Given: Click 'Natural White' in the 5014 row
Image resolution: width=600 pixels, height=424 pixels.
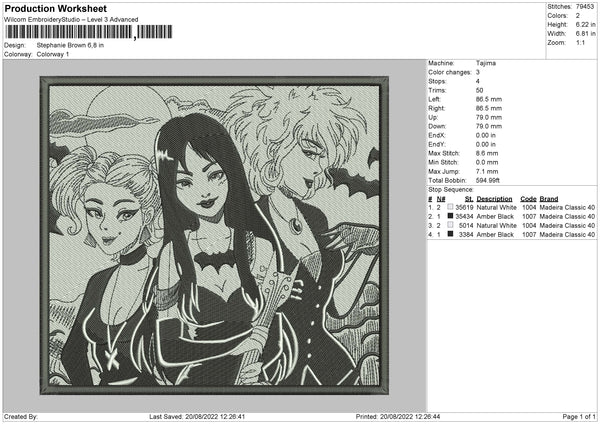Looking at the screenshot, I should 497,225.
